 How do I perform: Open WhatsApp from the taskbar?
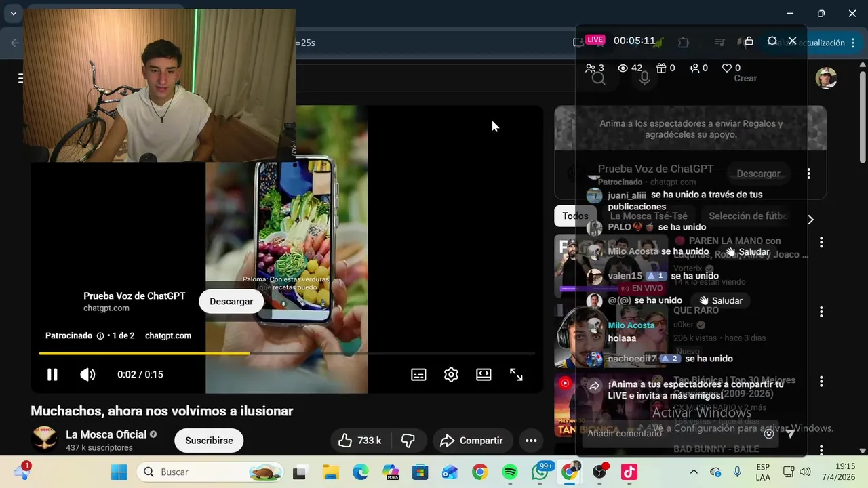pyautogui.click(x=540, y=472)
